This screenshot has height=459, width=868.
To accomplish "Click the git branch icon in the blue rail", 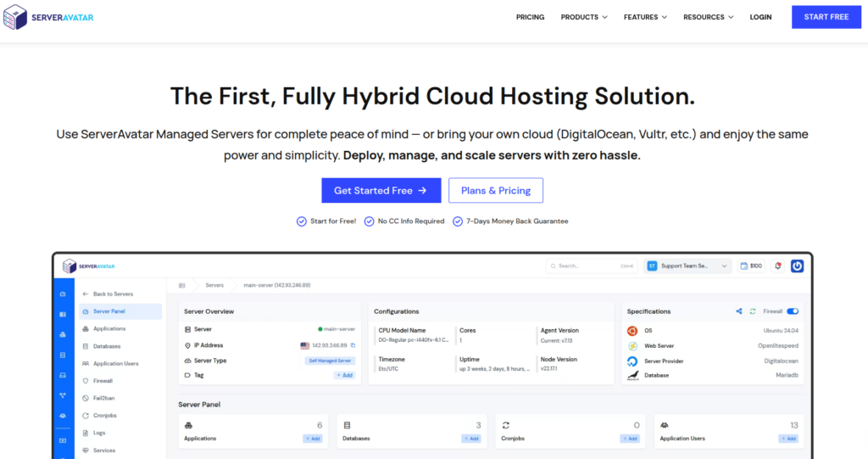I will pyautogui.click(x=63, y=395).
